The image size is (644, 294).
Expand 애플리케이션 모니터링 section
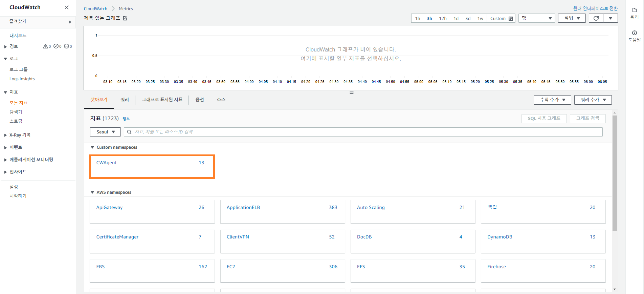tap(5, 160)
